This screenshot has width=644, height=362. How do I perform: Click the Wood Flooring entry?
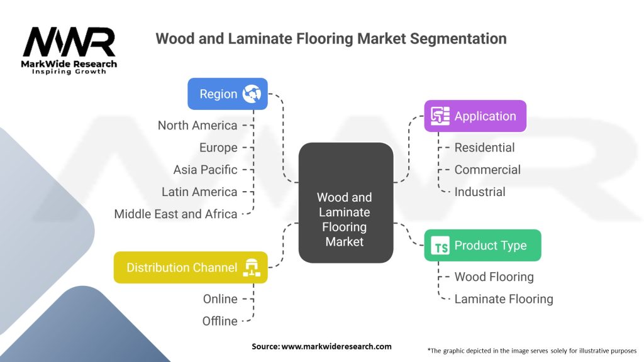494,277
